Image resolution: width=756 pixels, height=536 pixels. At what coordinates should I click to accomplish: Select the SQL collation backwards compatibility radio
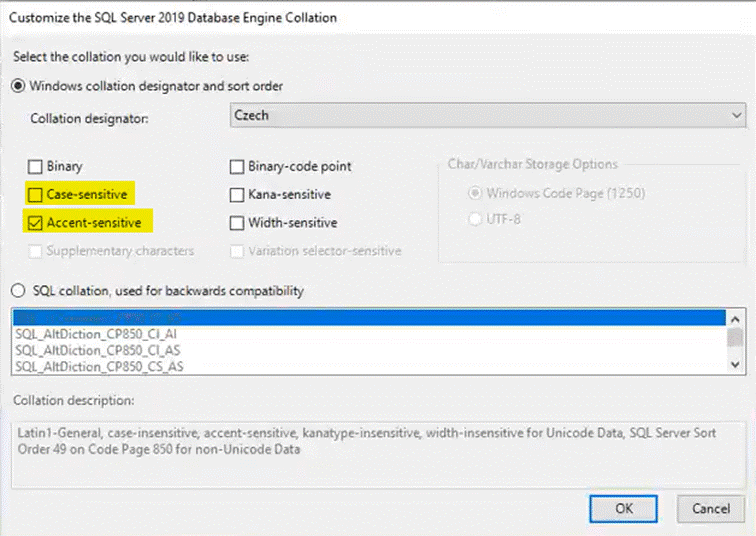click(x=18, y=291)
